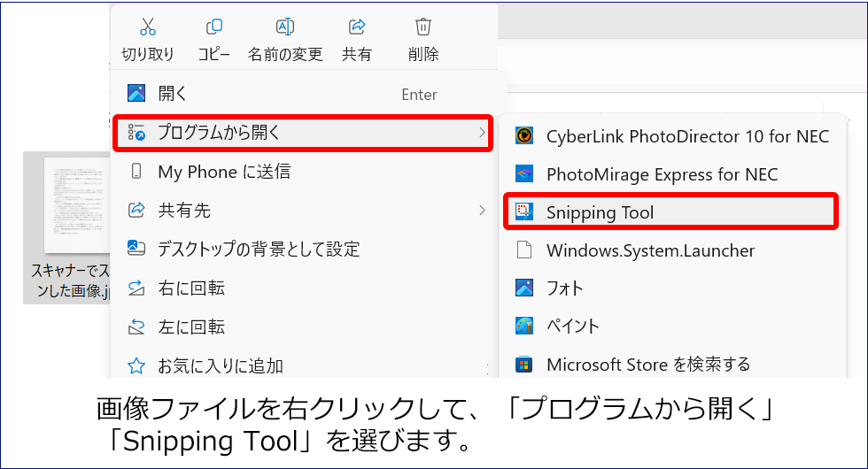Open the プログラムから開く submenu

point(303,133)
